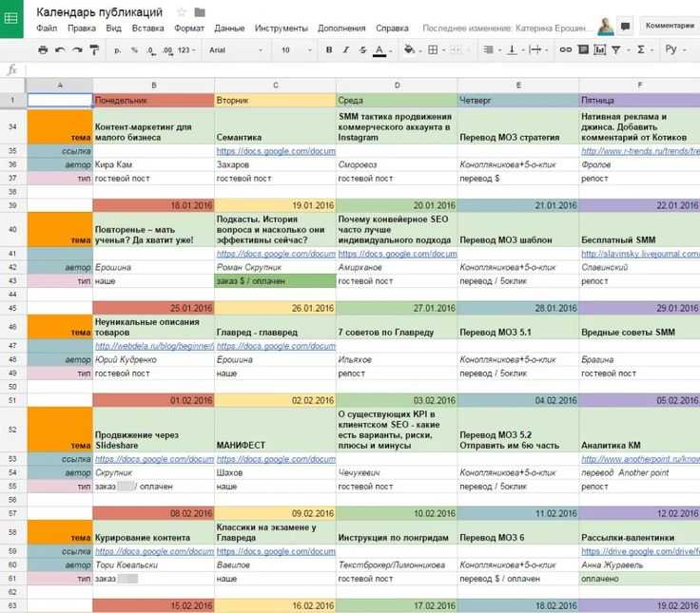Open the Дополнения menu
The width and height of the screenshot is (700, 613).
coord(341,29)
